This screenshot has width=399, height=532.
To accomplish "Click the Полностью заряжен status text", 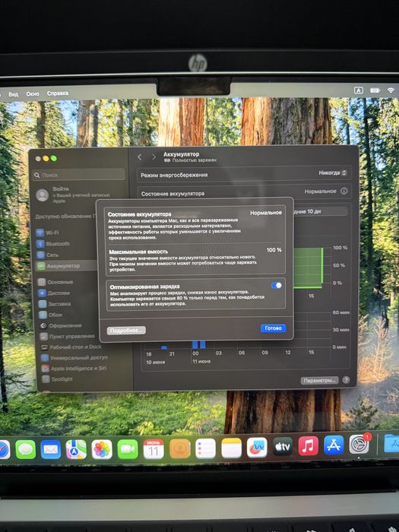I will tap(194, 160).
